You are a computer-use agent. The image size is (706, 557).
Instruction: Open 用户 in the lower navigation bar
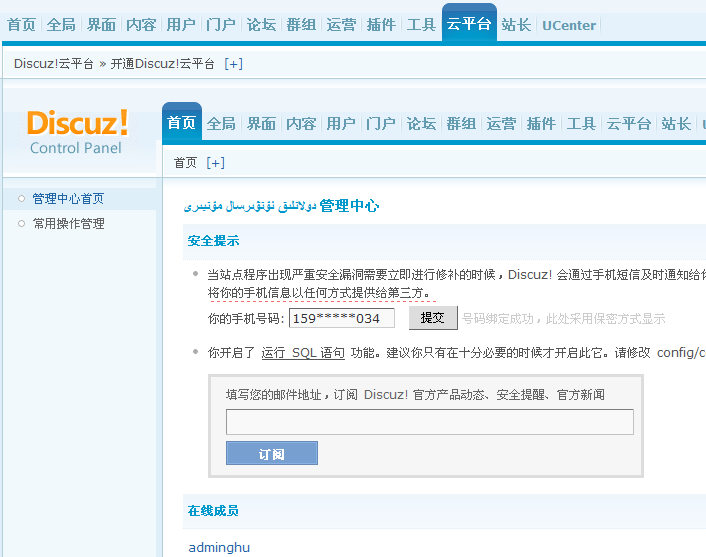tap(341, 123)
